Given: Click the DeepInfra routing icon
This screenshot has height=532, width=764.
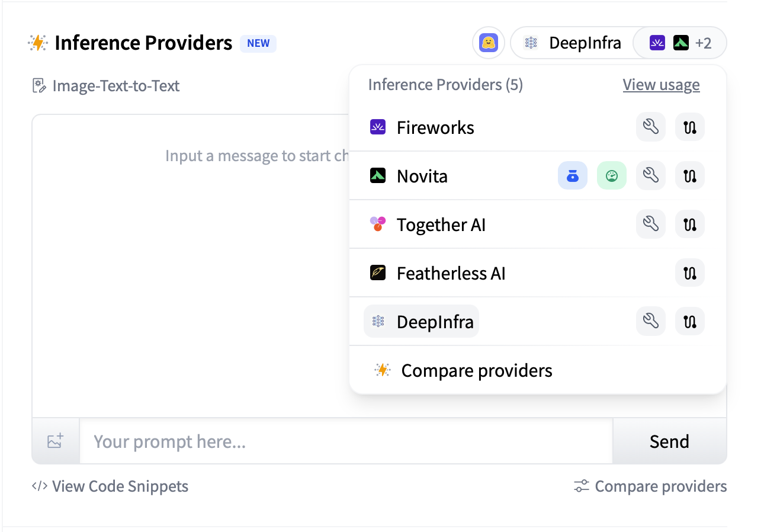Looking at the screenshot, I should pos(690,321).
